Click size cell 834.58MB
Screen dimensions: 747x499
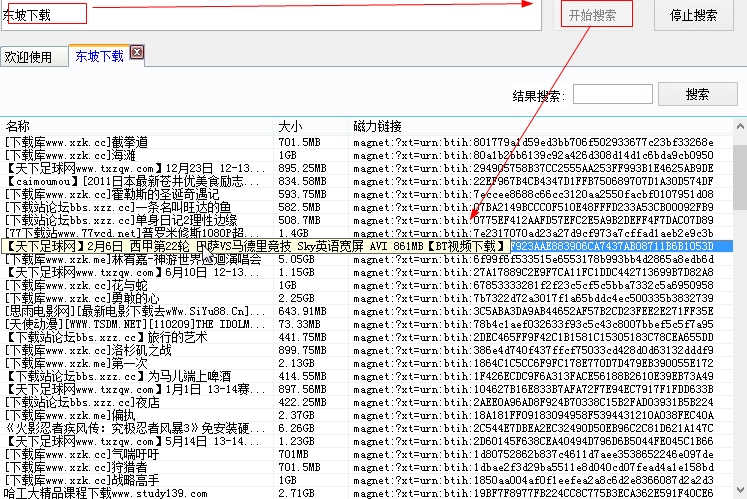click(303, 181)
